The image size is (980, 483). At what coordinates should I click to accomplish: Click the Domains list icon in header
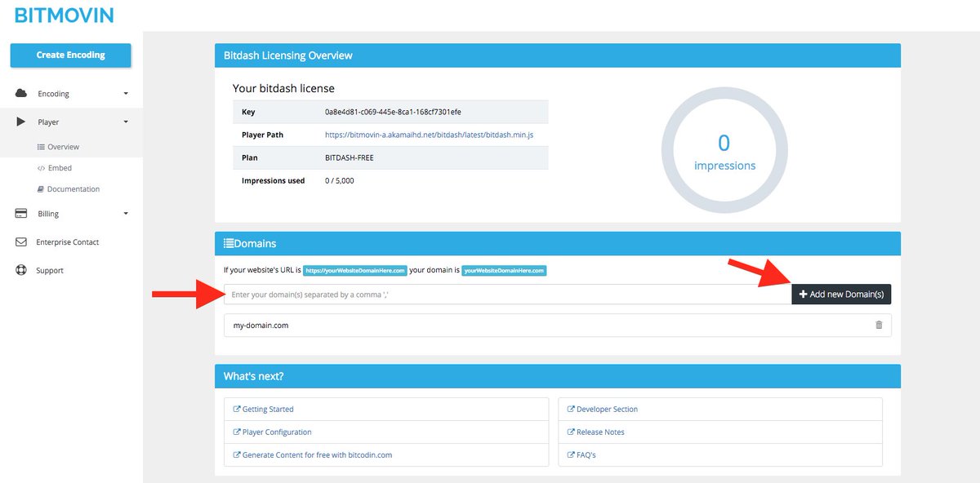point(229,243)
